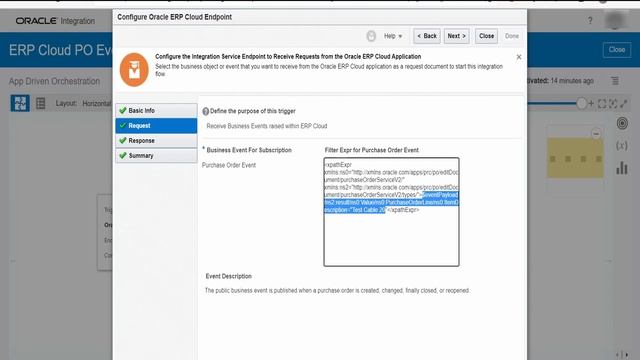Click Close button in the blue header
Image resolution: width=640 pixels, height=360 pixels.
(617, 49)
